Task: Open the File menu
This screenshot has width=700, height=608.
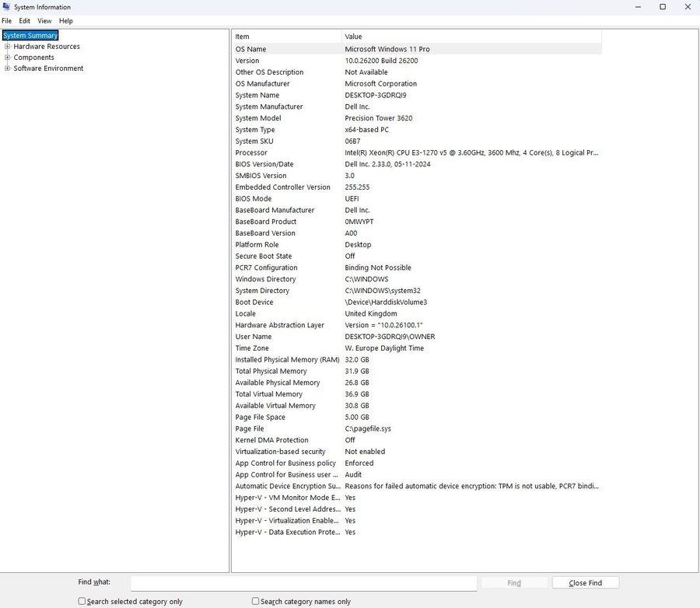Action: 7,21
